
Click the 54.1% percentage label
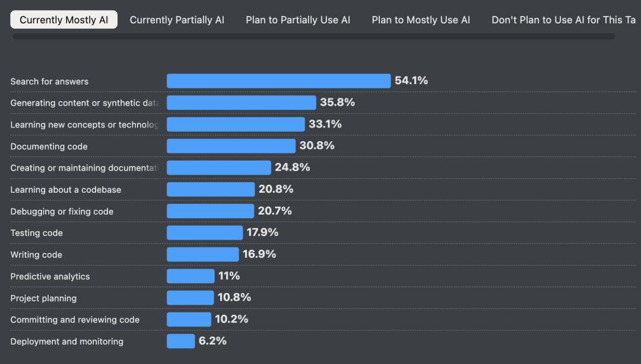[411, 80]
